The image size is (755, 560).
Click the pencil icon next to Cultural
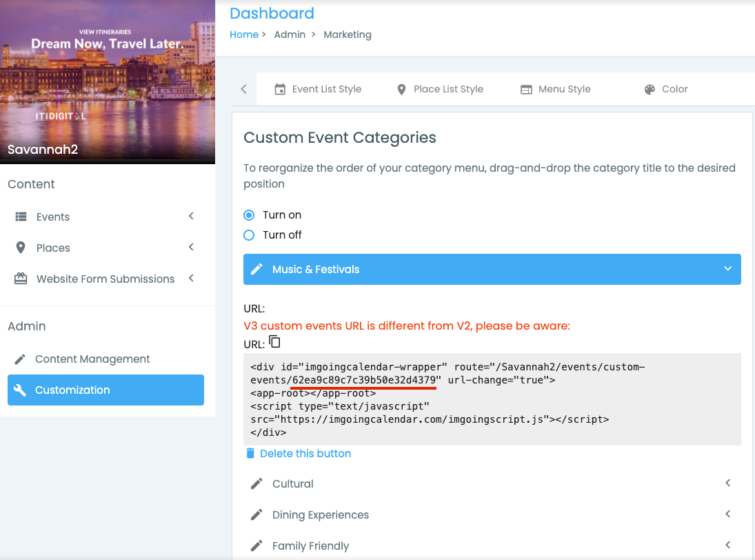click(x=256, y=483)
